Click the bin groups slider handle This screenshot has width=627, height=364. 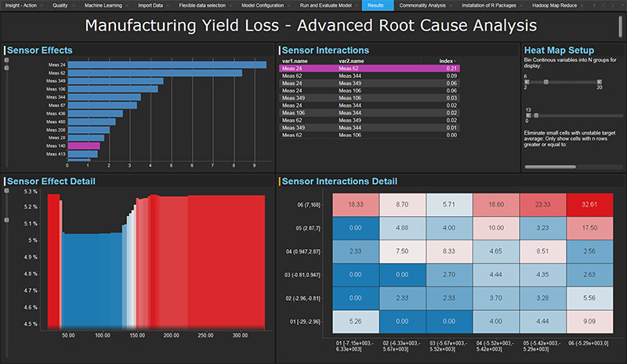[x=546, y=81]
